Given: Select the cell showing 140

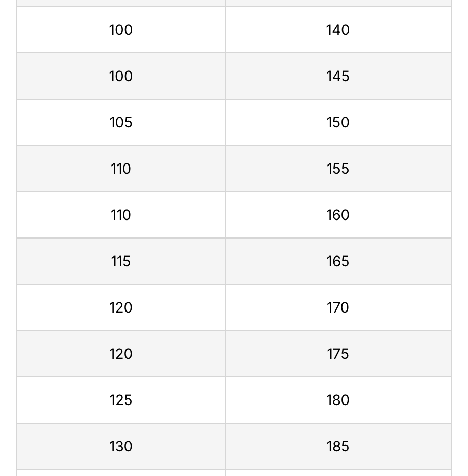Looking at the screenshot, I should 338,30.
